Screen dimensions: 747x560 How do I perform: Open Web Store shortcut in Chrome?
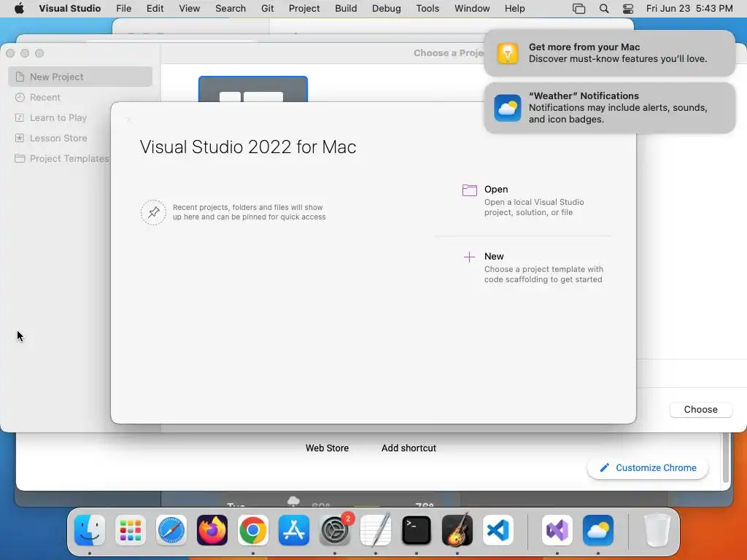click(x=327, y=448)
